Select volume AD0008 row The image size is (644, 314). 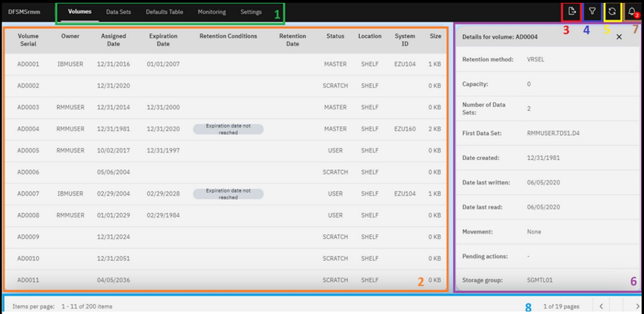pyautogui.click(x=225, y=215)
